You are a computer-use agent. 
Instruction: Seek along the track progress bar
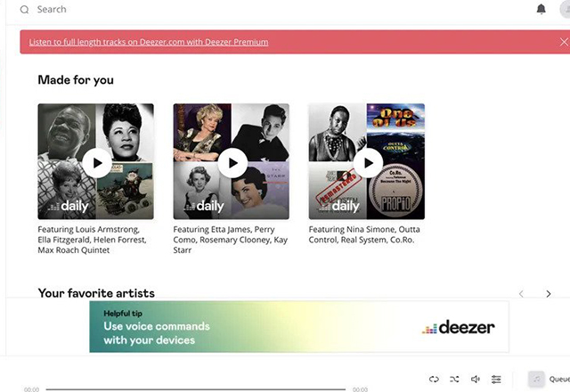click(196, 389)
